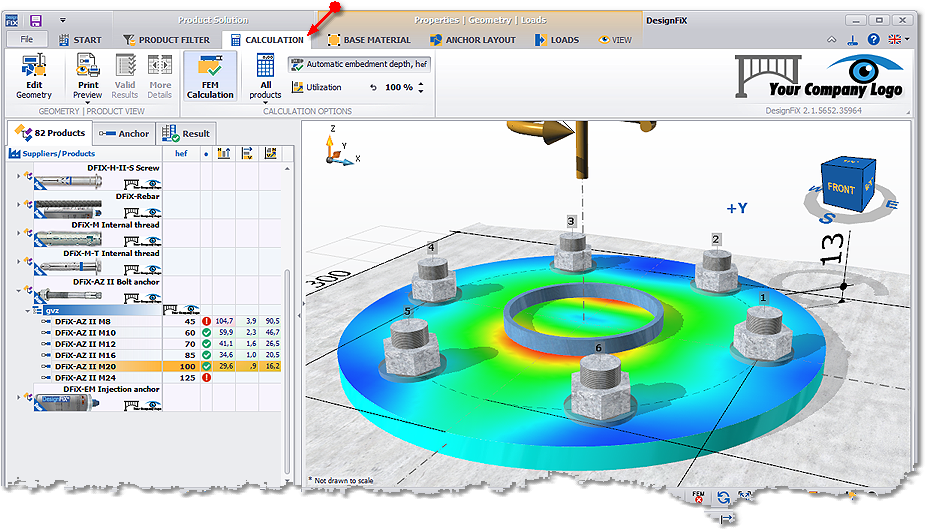The width and height of the screenshot is (925, 531).
Task: Open Edit Geometry tool
Action: (34, 77)
